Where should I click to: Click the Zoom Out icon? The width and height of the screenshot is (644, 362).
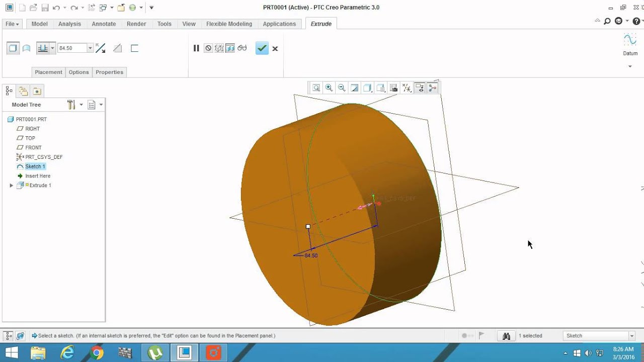(x=342, y=88)
